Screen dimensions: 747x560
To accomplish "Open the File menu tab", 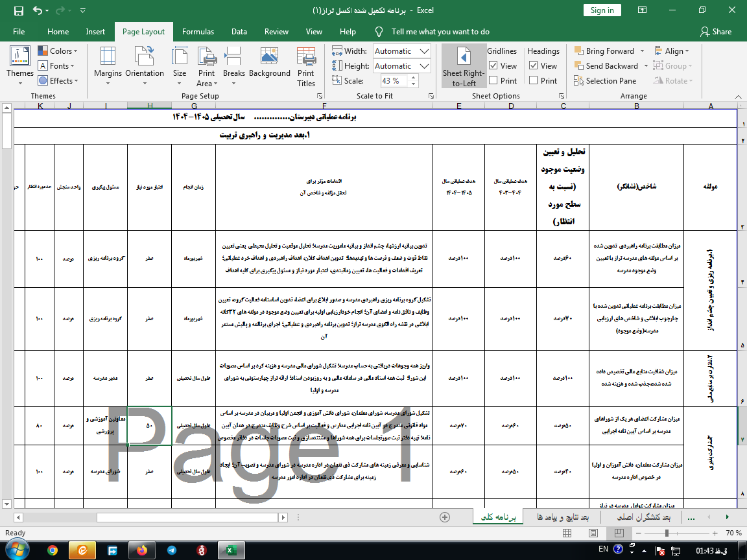I will (x=19, y=32).
